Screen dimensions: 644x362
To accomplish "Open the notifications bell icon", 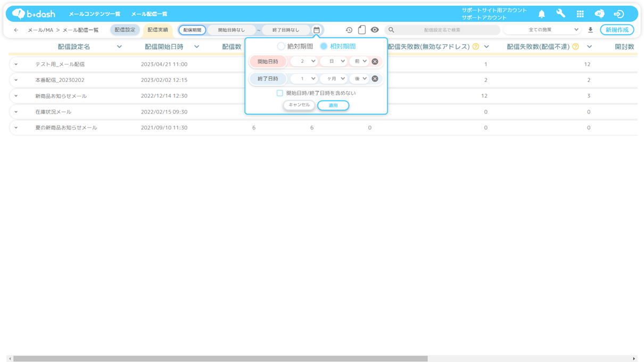I will point(541,14).
